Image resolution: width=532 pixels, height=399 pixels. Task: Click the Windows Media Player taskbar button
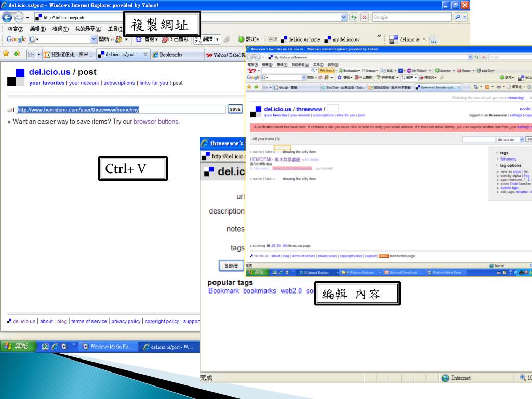tap(109, 347)
